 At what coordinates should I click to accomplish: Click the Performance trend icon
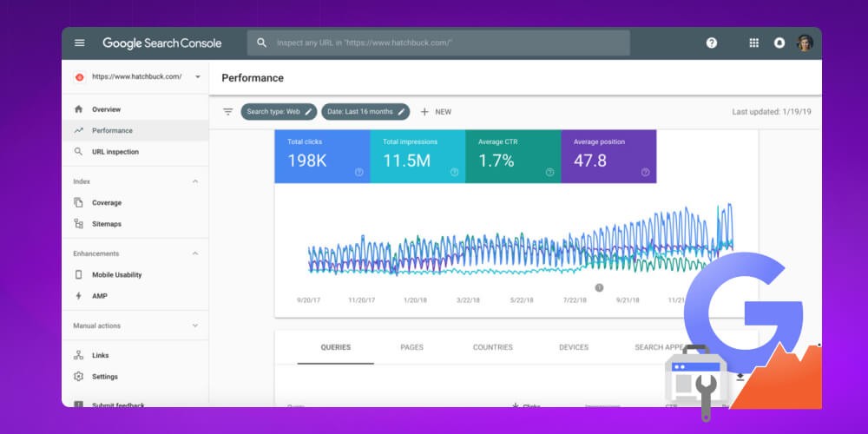pyautogui.click(x=79, y=131)
